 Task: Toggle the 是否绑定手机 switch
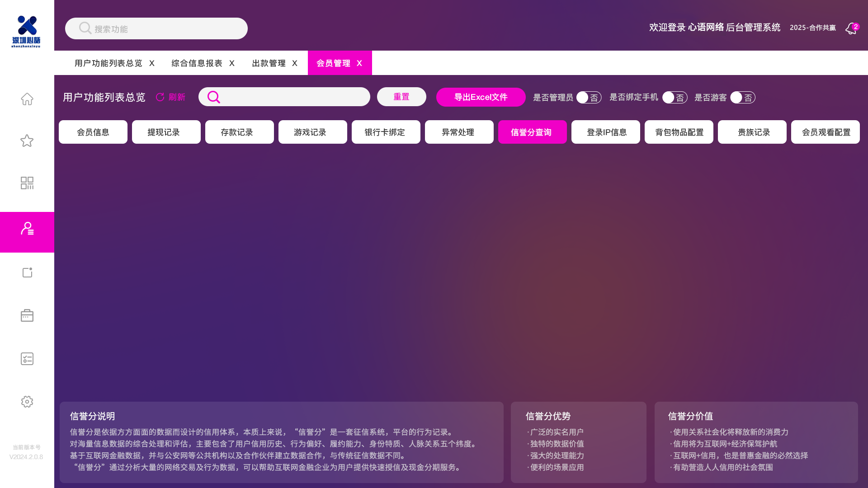[675, 98]
